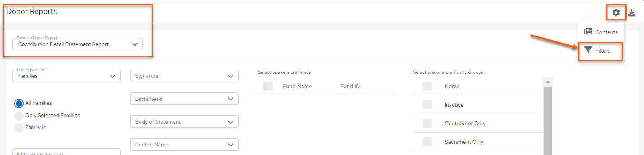644x155 pixels.
Task: Choose Only Selected Families option
Action: coord(19,116)
